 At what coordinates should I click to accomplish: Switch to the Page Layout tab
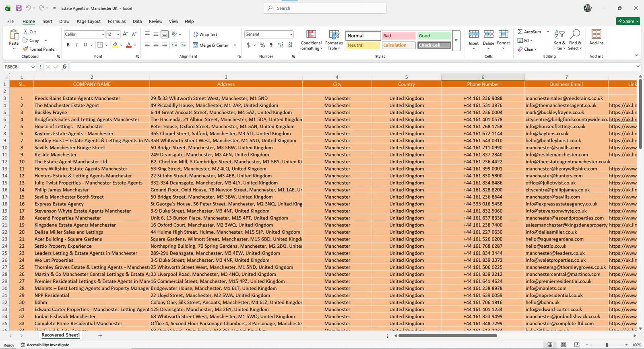[x=89, y=21]
